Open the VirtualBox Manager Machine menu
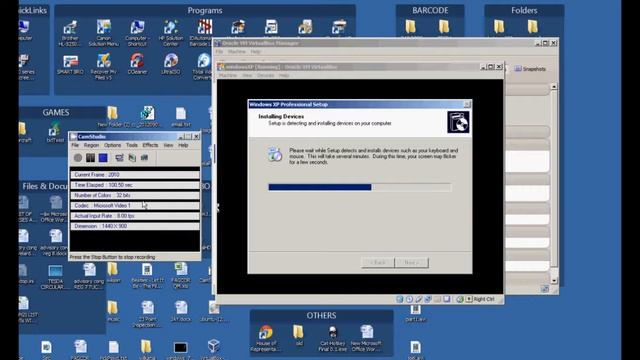 (x=237, y=52)
